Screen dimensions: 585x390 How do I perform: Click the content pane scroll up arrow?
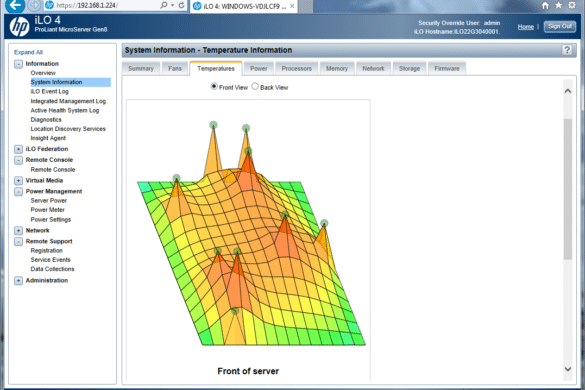click(x=567, y=91)
